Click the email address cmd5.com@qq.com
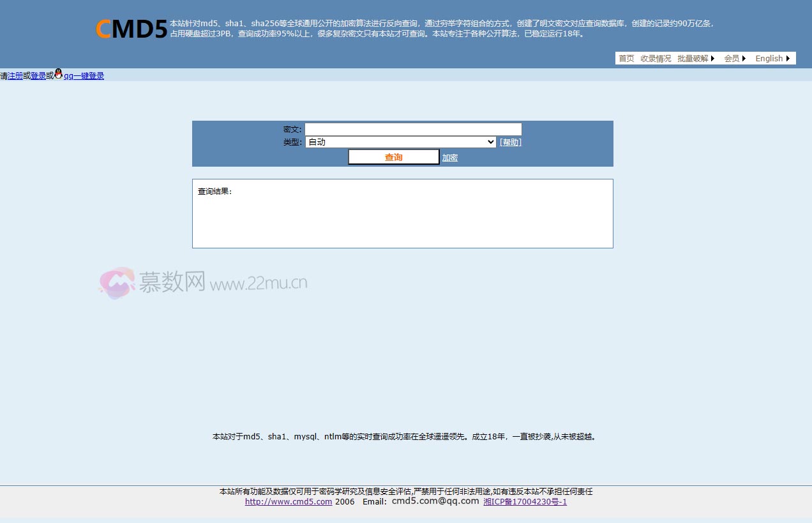Screen dimensions: 812x523 coord(434,501)
